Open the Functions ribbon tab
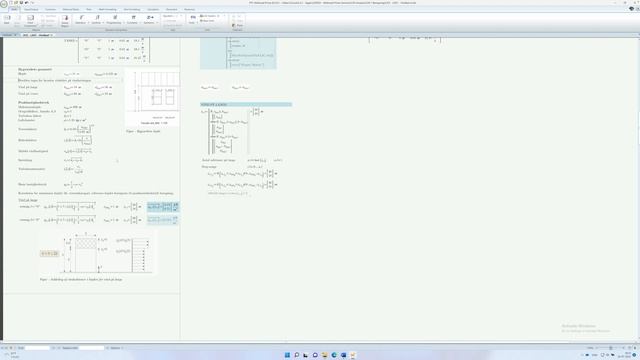 pyautogui.click(x=51, y=9)
